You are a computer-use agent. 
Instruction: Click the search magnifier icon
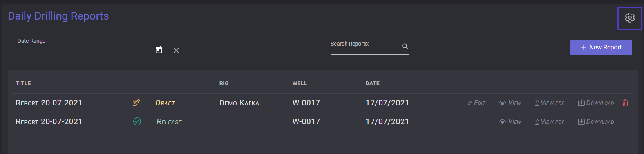coord(405,46)
